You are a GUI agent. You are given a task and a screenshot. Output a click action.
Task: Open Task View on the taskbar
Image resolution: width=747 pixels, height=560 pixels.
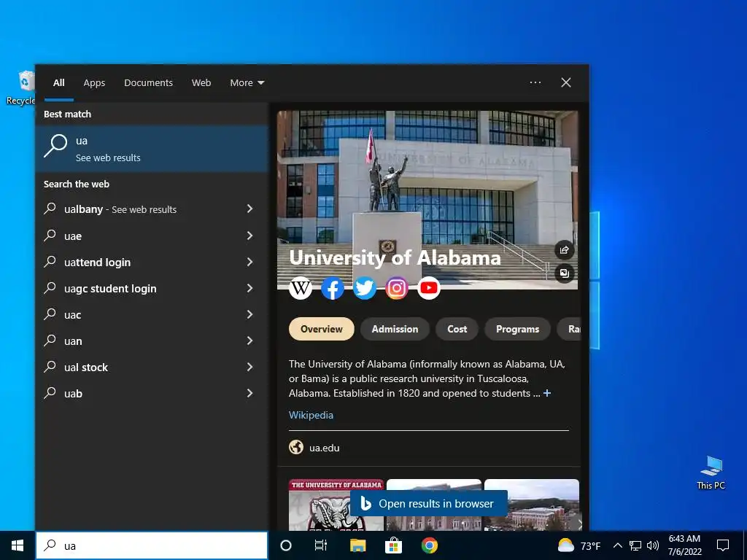[321, 545]
